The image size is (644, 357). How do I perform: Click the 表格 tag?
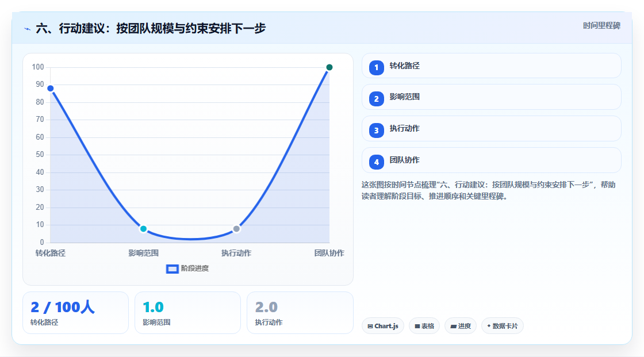pyautogui.click(x=424, y=326)
